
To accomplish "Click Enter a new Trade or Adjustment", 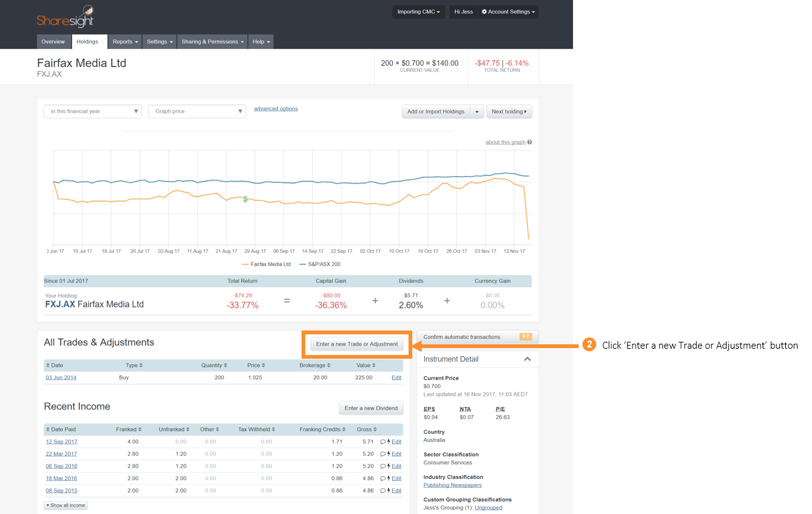I will [x=357, y=344].
